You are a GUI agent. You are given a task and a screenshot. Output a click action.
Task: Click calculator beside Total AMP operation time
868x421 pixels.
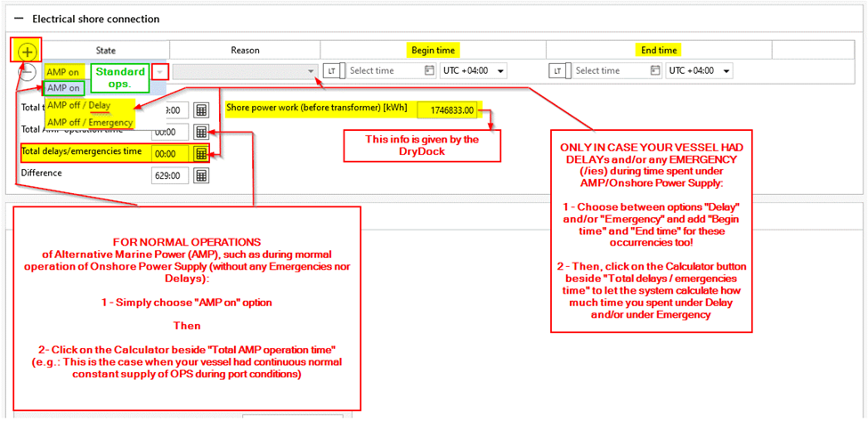click(x=201, y=133)
